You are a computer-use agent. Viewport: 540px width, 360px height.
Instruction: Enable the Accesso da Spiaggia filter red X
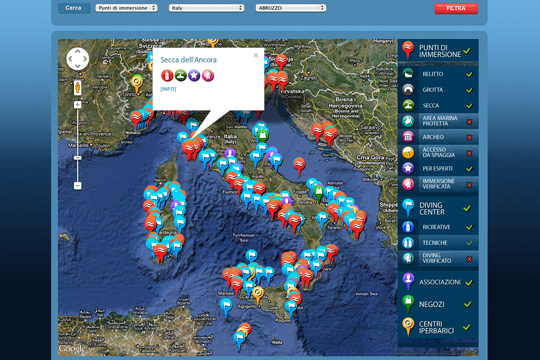coord(469,153)
